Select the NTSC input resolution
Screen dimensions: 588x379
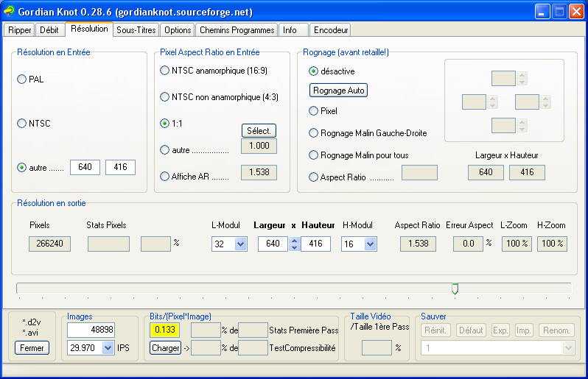click(x=34, y=123)
